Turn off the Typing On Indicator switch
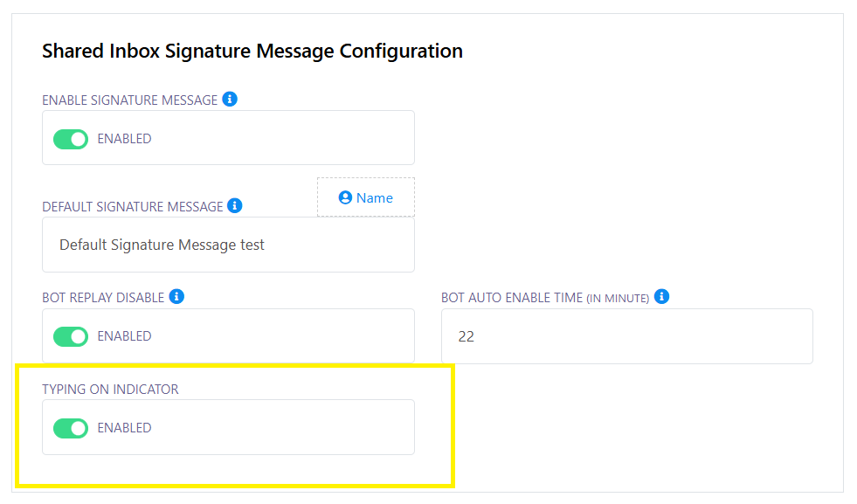This screenshot has width=857, height=504. click(71, 428)
